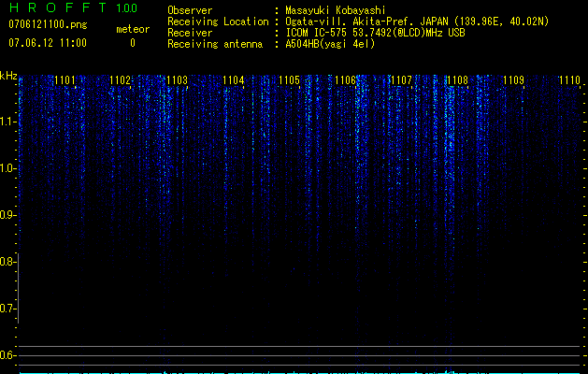This screenshot has width=588, height=374.
Task: Click the 0.9 kHz axis label
Action: coord(7,215)
